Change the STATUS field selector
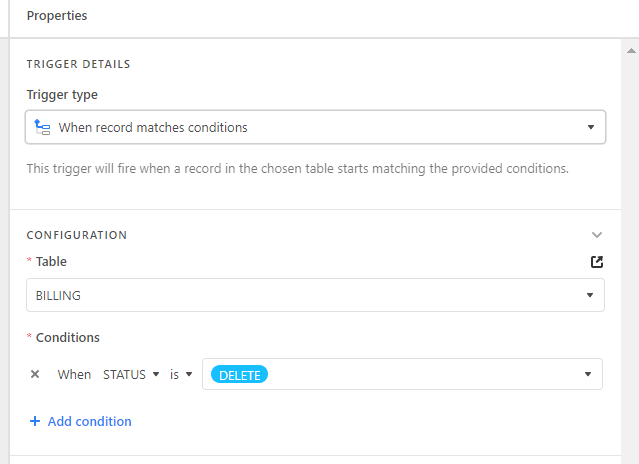The height and width of the screenshot is (464, 639). pos(131,374)
